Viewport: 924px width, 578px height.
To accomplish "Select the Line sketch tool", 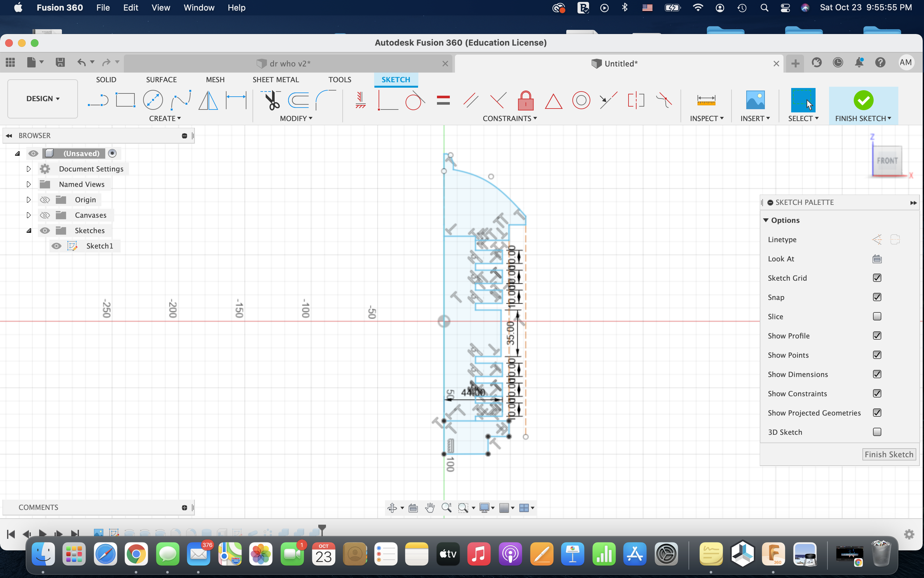I will click(98, 101).
